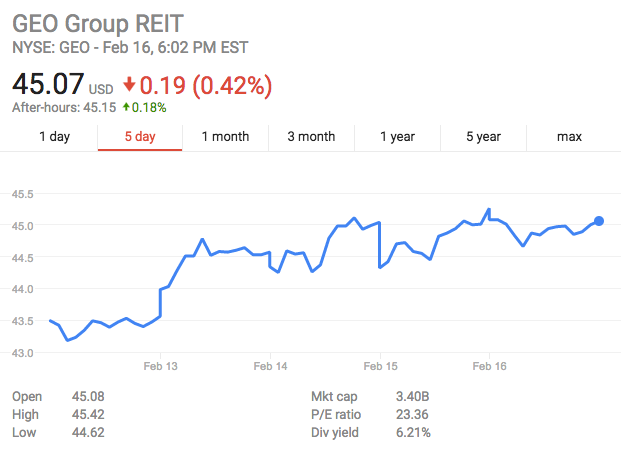Click the red down arrow price icon

pyautogui.click(x=129, y=85)
